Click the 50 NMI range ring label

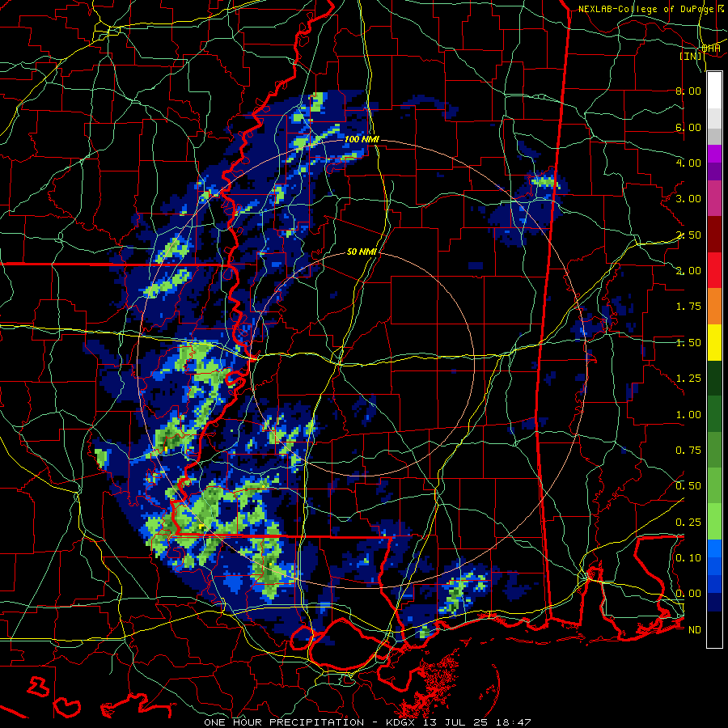pyautogui.click(x=362, y=252)
